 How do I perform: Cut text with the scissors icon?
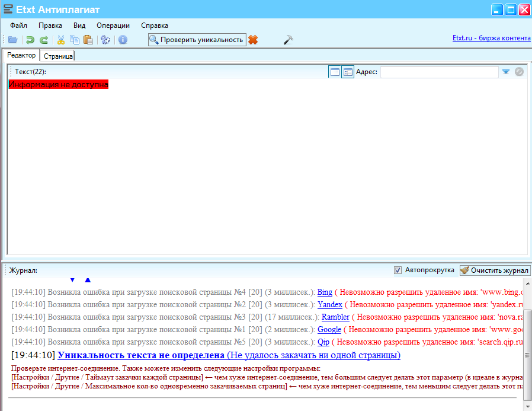click(x=60, y=40)
